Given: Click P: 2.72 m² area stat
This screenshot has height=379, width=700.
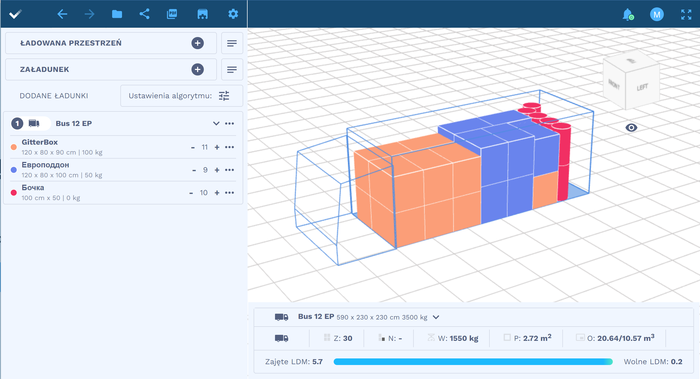Looking at the screenshot, I should tap(527, 338).
